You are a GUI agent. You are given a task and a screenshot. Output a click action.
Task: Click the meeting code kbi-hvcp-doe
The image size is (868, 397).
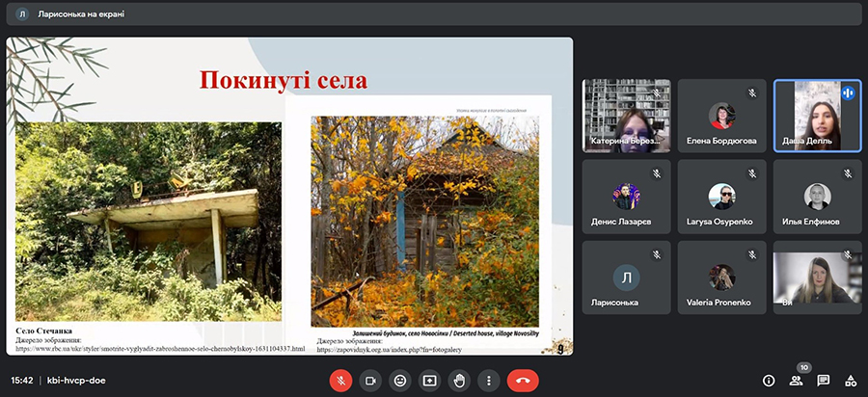[x=76, y=381]
